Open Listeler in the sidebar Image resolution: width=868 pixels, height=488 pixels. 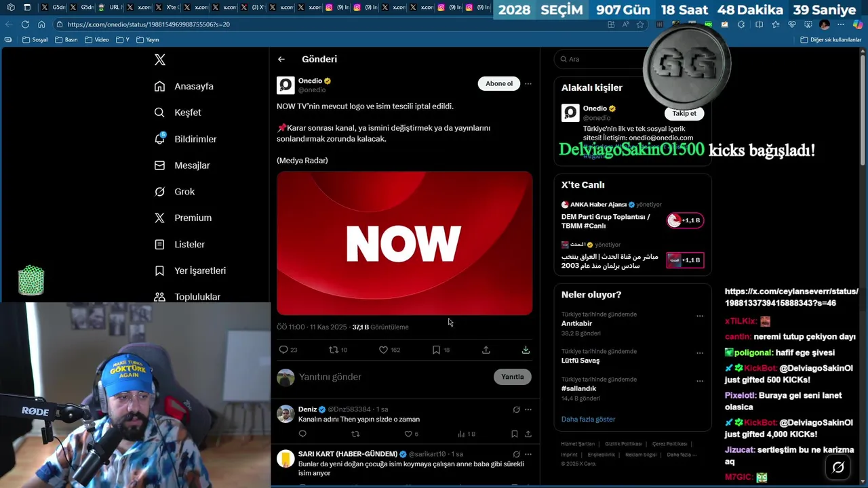179,244
